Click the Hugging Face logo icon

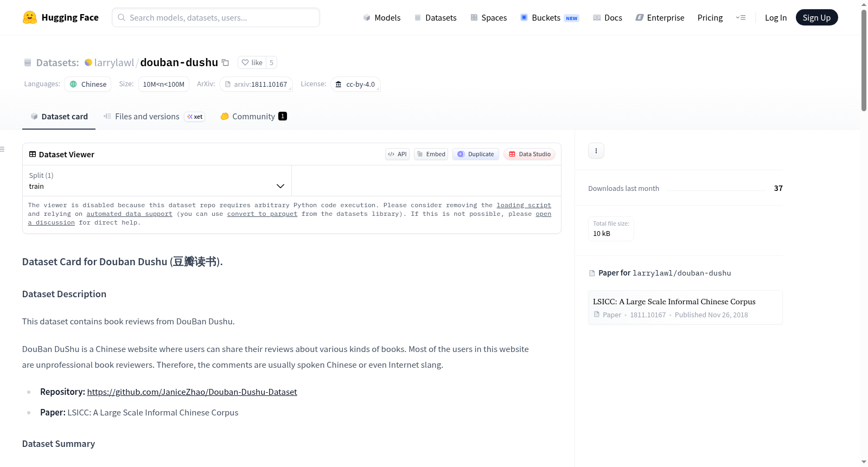[x=30, y=17]
